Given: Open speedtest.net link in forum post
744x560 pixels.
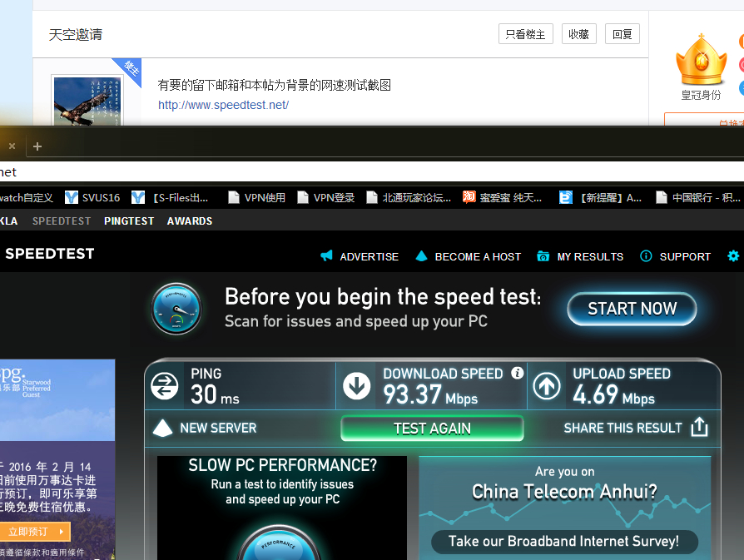Looking at the screenshot, I should pos(224,105).
